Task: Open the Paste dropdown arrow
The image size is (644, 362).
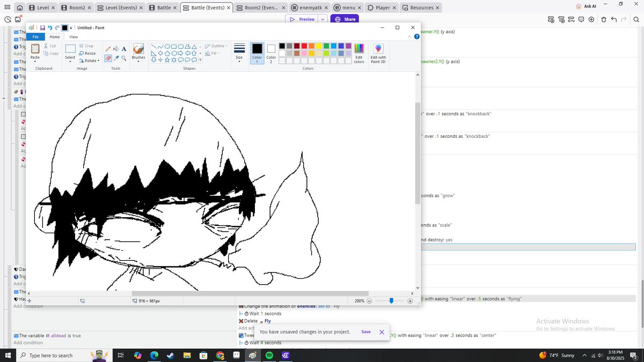Action: pyautogui.click(x=35, y=61)
